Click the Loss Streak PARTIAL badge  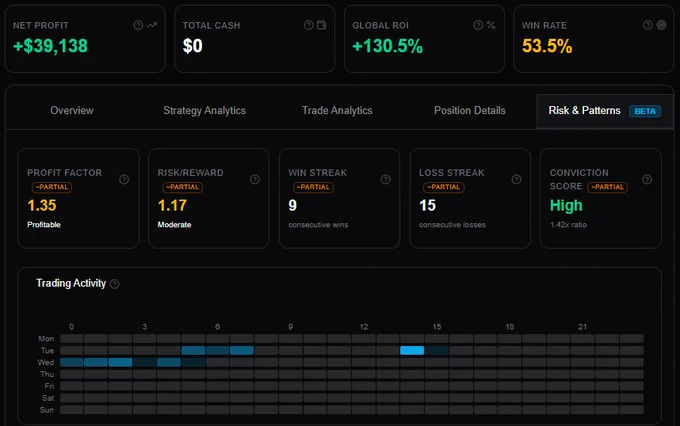coord(444,187)
